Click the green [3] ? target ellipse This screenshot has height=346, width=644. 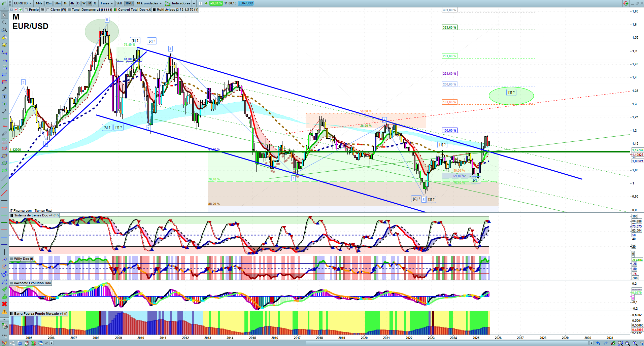pyautogui.click(x=511, y=96)
